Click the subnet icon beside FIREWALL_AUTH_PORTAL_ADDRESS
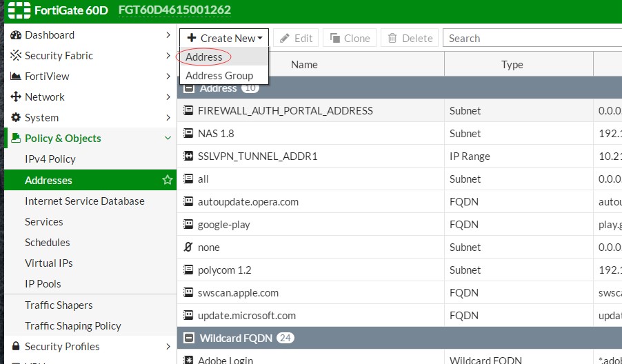622x364 pixels. point(188,110)
